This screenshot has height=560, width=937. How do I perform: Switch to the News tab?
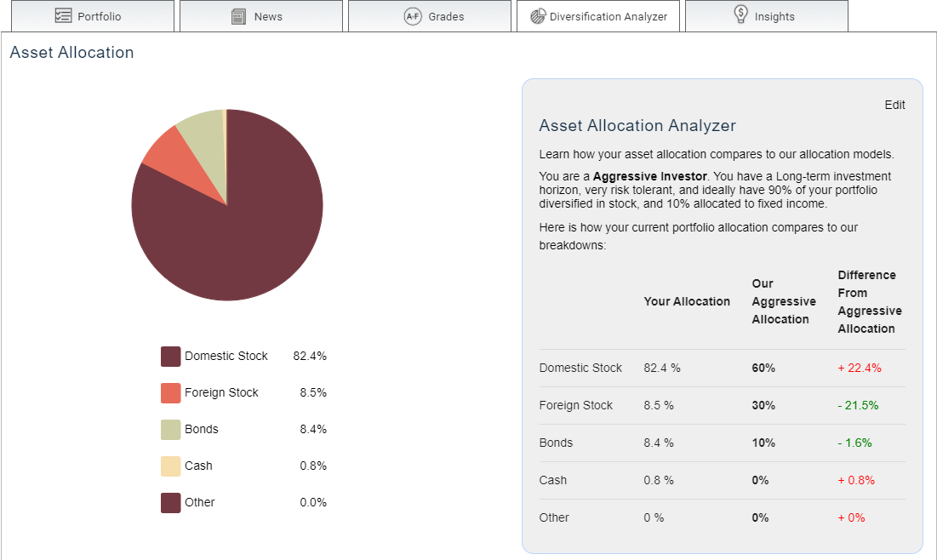261,16
